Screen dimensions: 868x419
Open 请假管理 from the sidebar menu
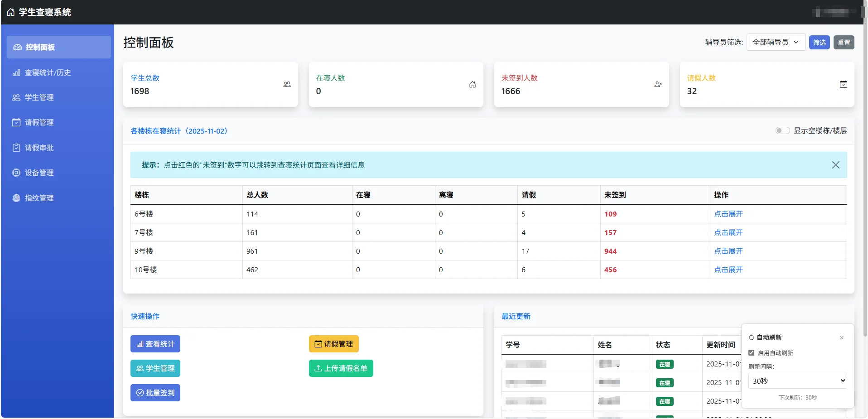tap(39, 122)
